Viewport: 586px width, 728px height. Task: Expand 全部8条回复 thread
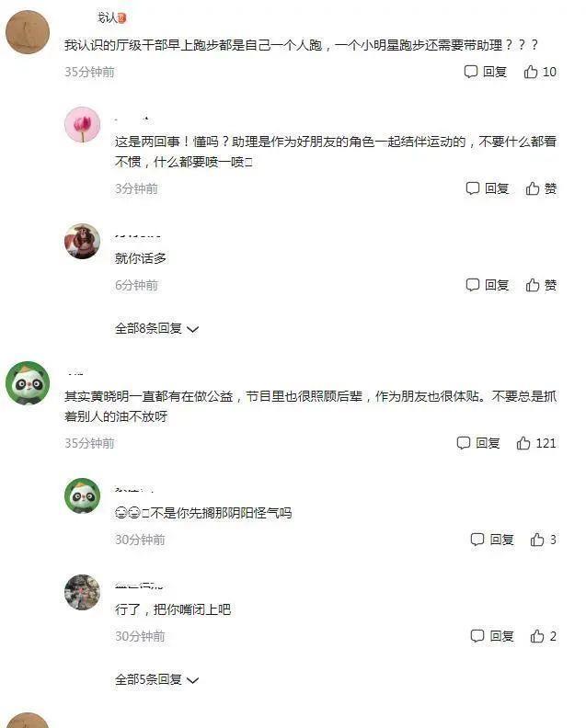(156, 329)
